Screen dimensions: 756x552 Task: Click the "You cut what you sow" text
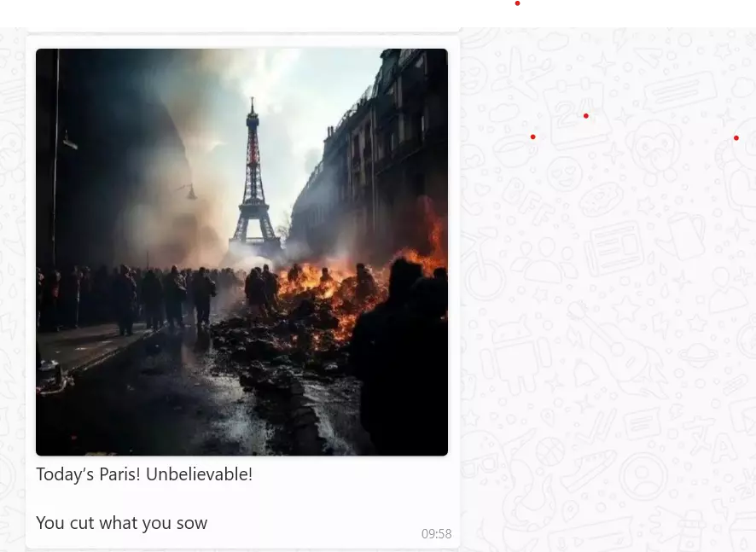(x=121, y=523)
